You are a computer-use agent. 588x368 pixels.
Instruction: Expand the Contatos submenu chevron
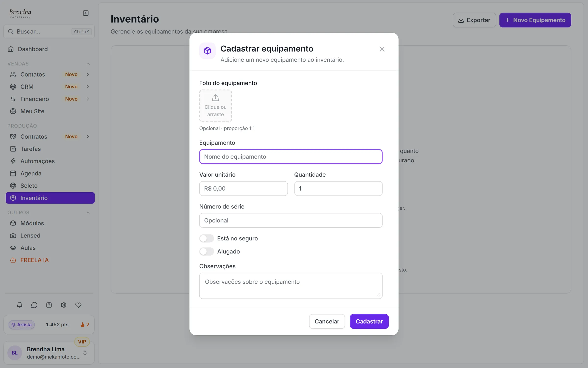[x=88, y=74]
